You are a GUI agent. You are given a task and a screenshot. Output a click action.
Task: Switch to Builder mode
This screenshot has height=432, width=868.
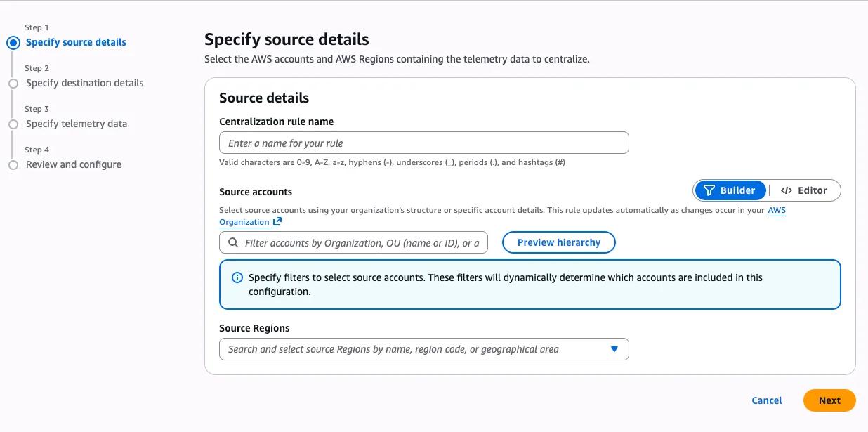[730, 190]
